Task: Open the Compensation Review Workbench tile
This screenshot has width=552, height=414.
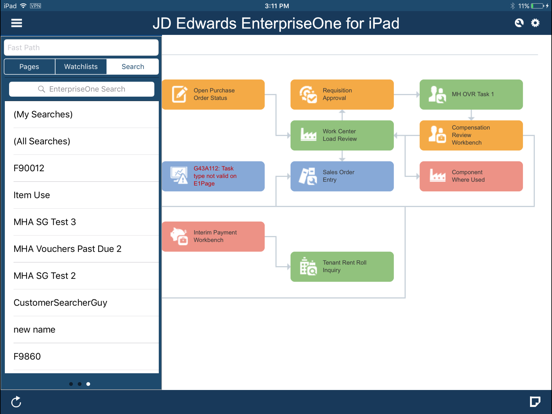Action: click(x=471, y=135)
